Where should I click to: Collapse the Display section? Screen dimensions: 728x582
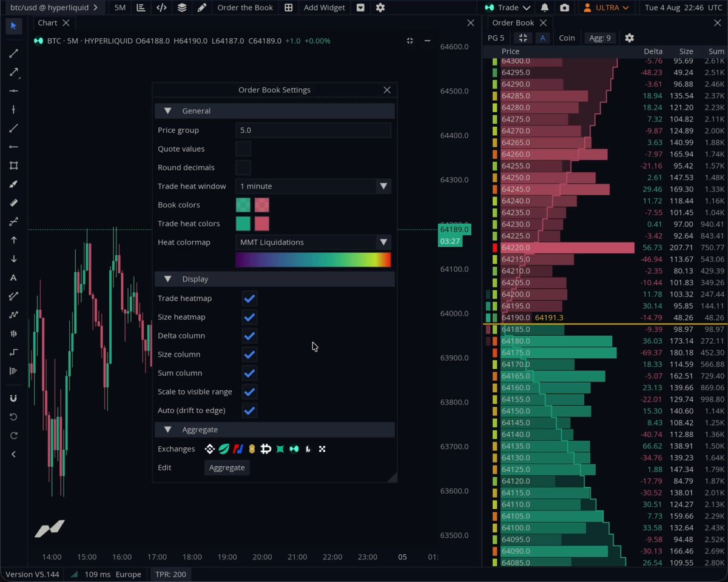[275, 279]
